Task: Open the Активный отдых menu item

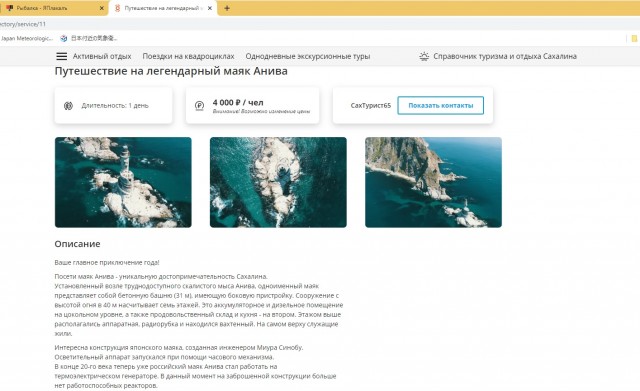Action: (x=102, y=56)
